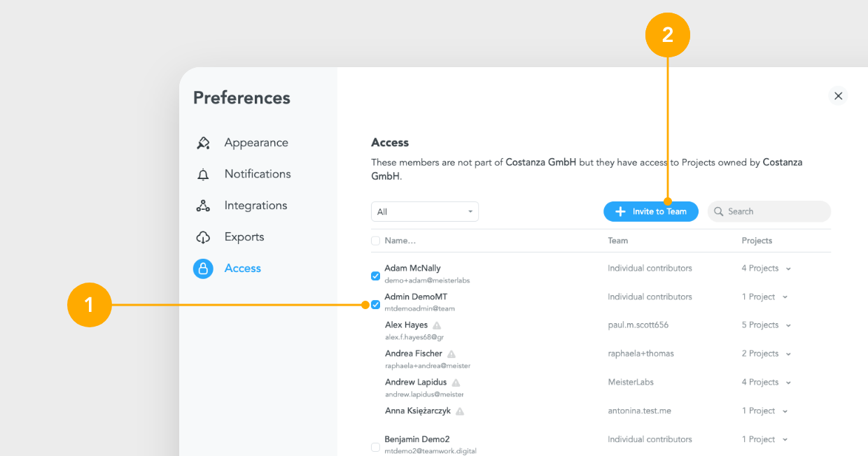The image size is (868, 456).
Task: Click the warning triangle beside Alex Hayes
Action: pyautogui.click(x=437, y=324)
